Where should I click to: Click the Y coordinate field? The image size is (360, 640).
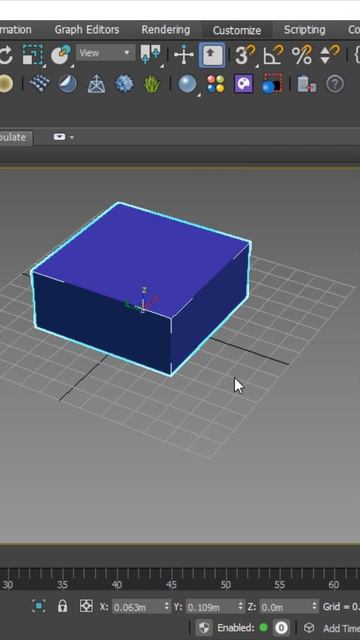(211, 607)
